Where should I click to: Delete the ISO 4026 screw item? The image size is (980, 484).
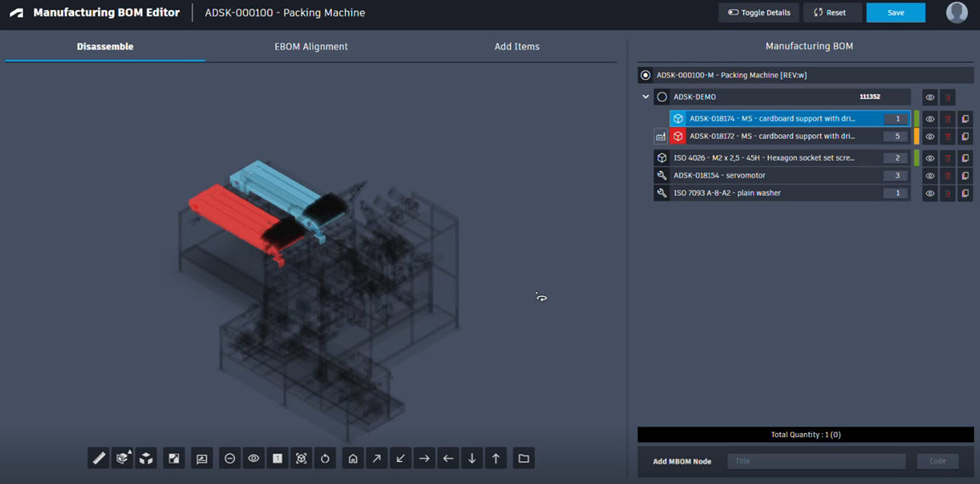tap(948, 158)
